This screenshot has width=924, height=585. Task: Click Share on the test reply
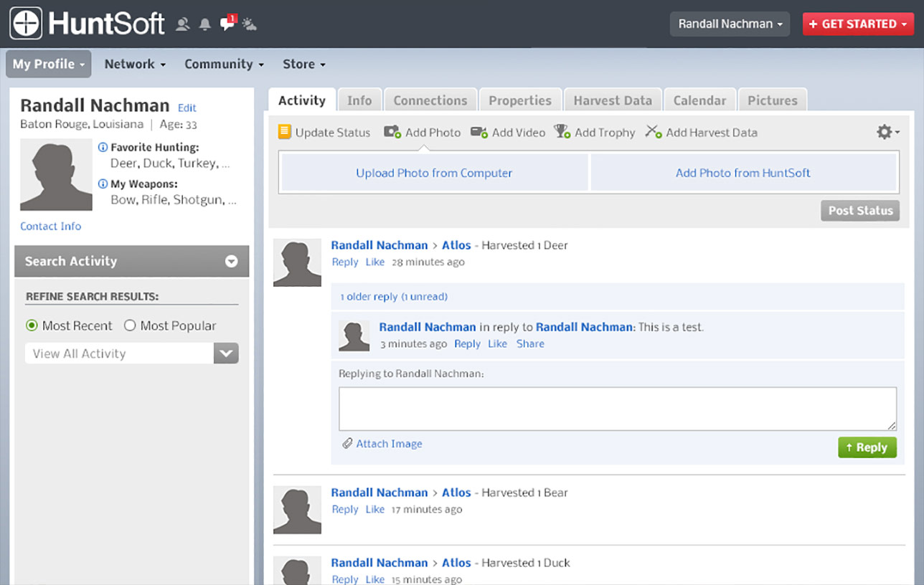530,343
